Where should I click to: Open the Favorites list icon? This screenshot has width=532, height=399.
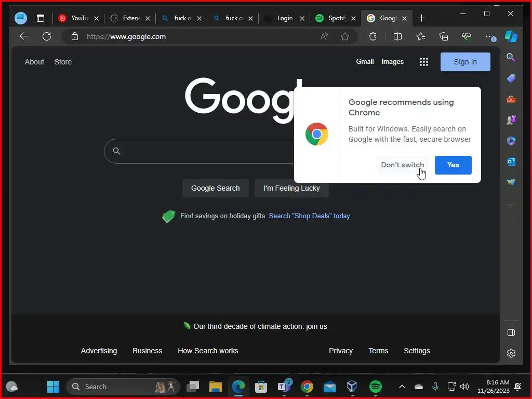pos(421,36)
